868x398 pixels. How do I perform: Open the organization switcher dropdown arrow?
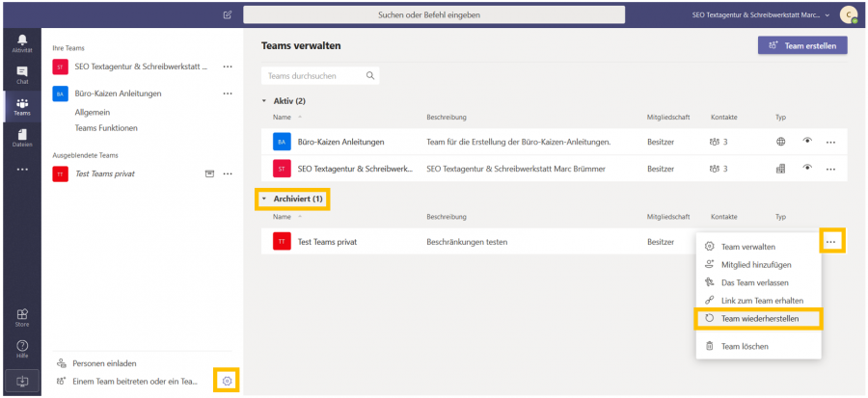(827, 14)
